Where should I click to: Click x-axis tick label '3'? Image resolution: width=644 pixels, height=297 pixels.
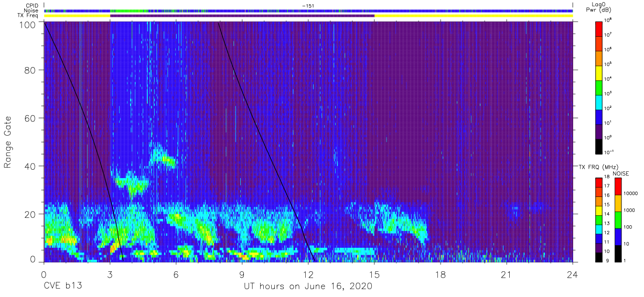(110, 274)
